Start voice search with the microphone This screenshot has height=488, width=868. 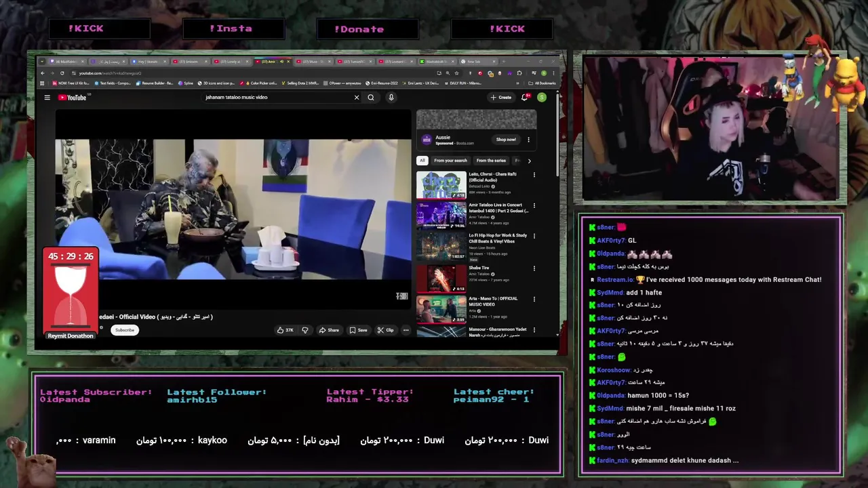pos(391,98)
